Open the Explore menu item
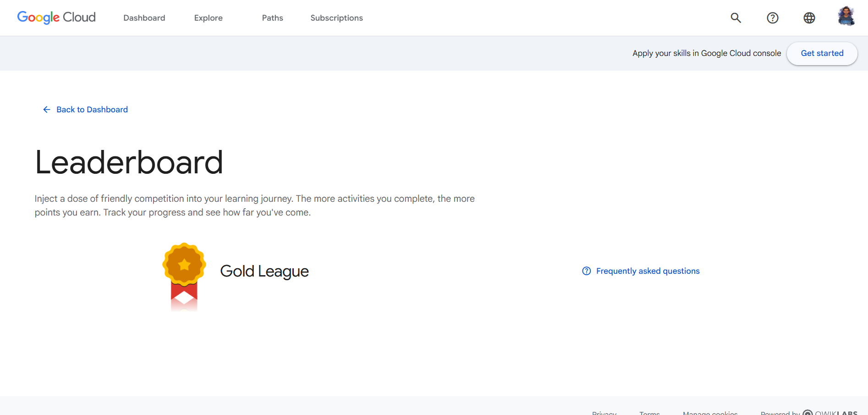 tap(209, 18)
